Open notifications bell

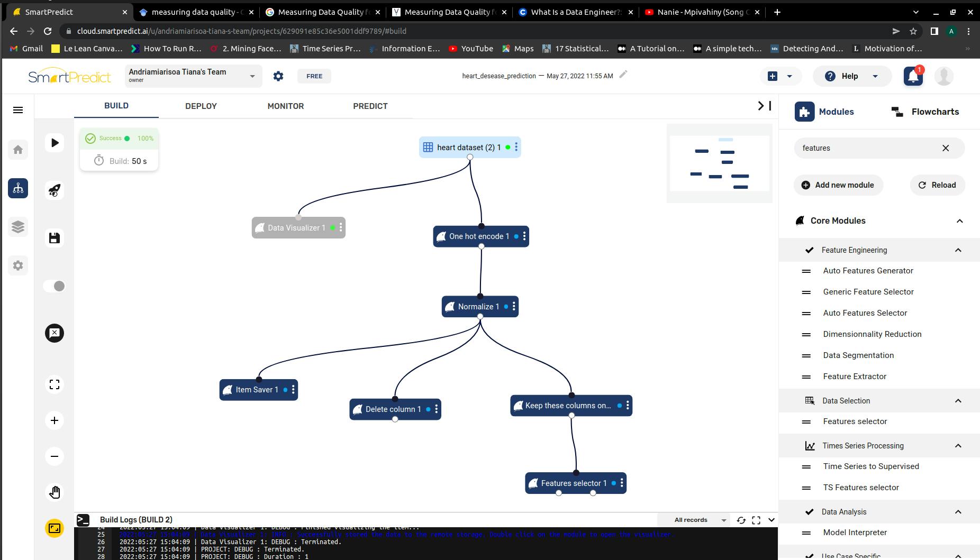point(913,76)
